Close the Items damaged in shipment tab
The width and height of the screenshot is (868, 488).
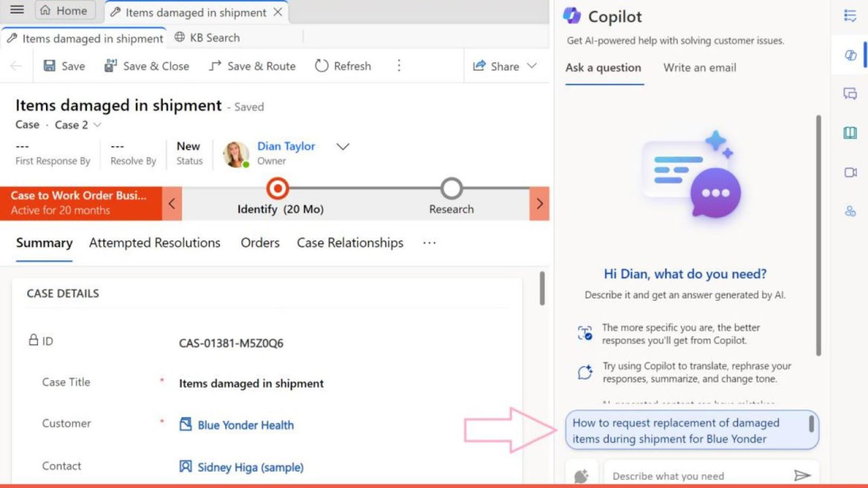(277, 12)
